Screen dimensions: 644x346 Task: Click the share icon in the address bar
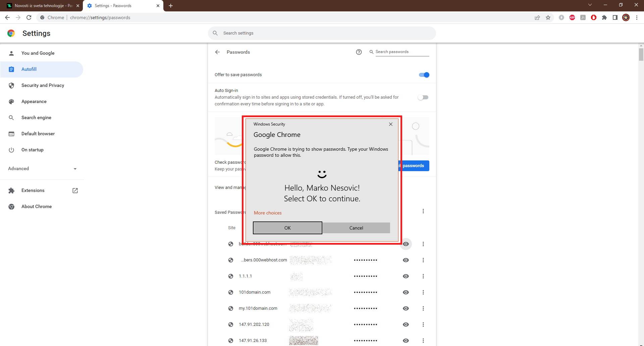pyautogui.click(x=537, y=17)
